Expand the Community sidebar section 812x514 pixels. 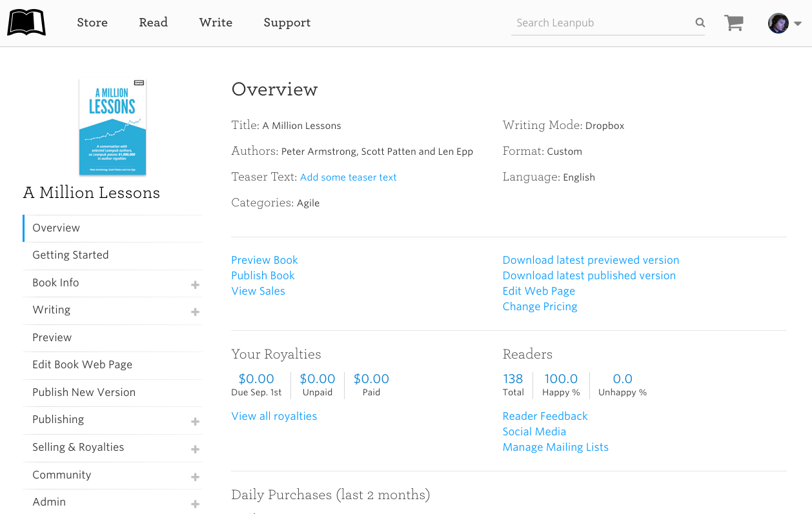pos(195,477)
